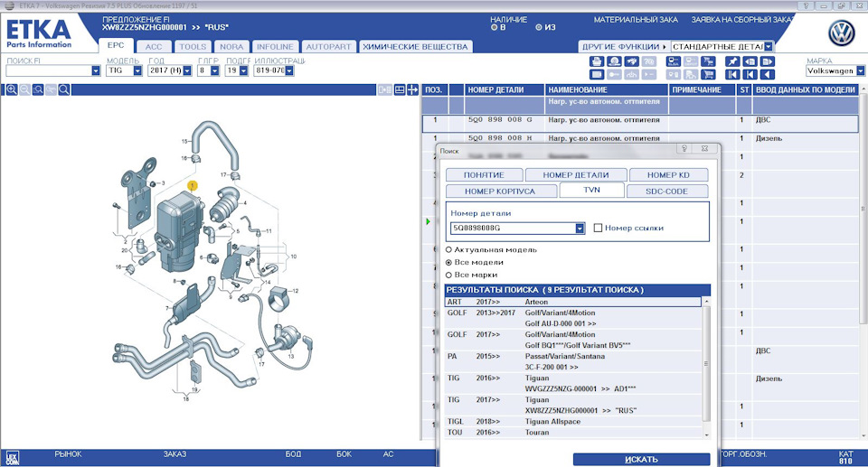868x467 pixels.
Task: Select the Все марки radio option
Action: (449, 275)
